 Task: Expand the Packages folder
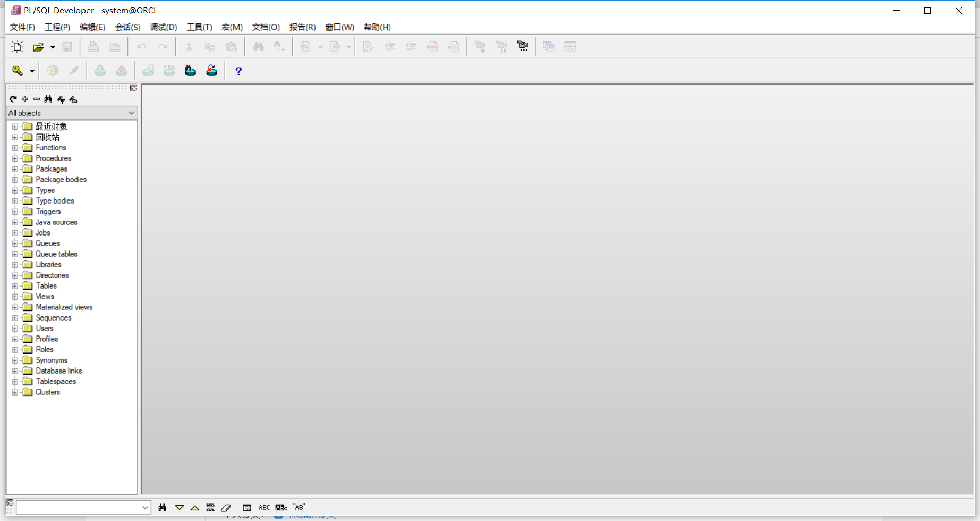(x=15, y=169)
